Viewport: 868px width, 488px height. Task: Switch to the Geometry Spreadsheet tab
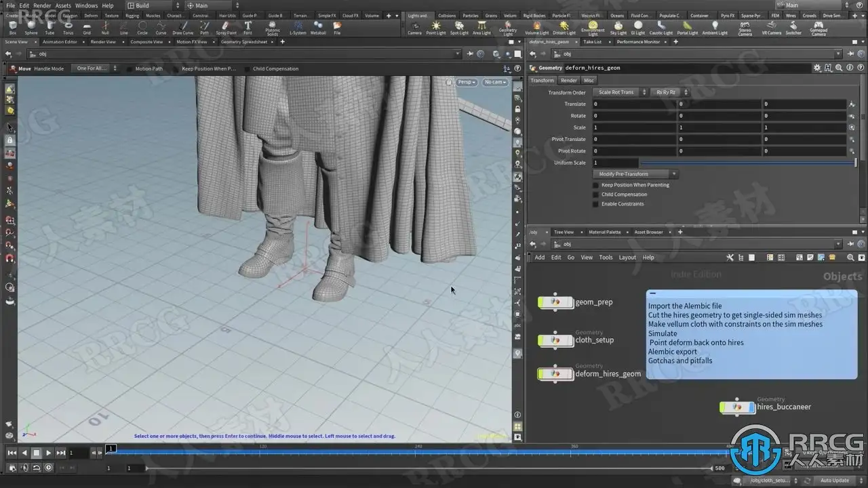[x=243, y=42]
